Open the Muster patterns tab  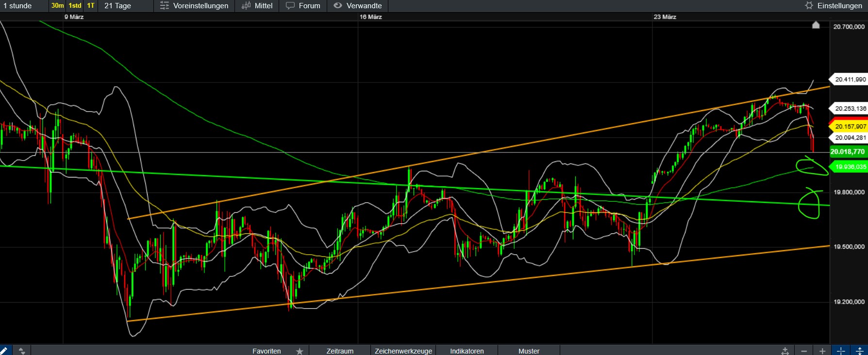[x=529, y=351]
